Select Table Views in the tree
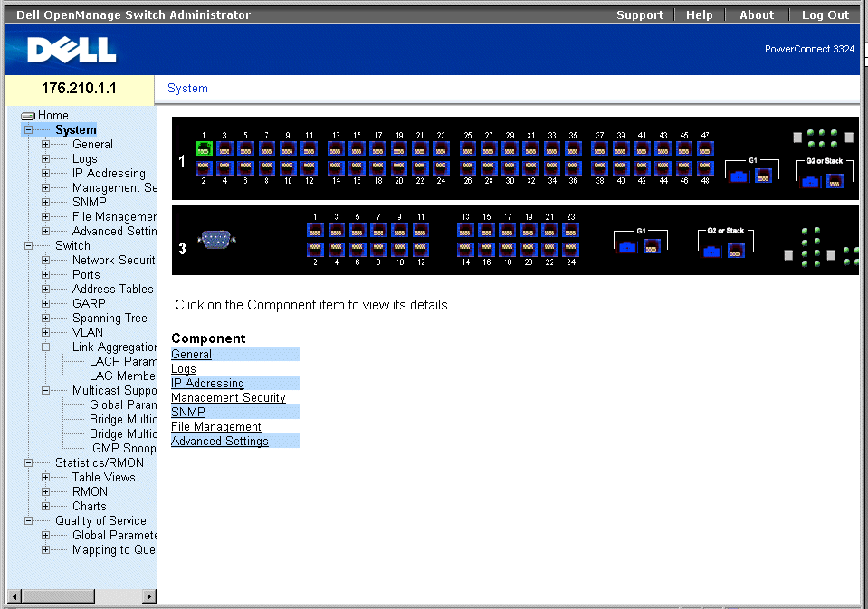This screenshot has width=868, height=609. pyautogui.click(x=103, y=477)
